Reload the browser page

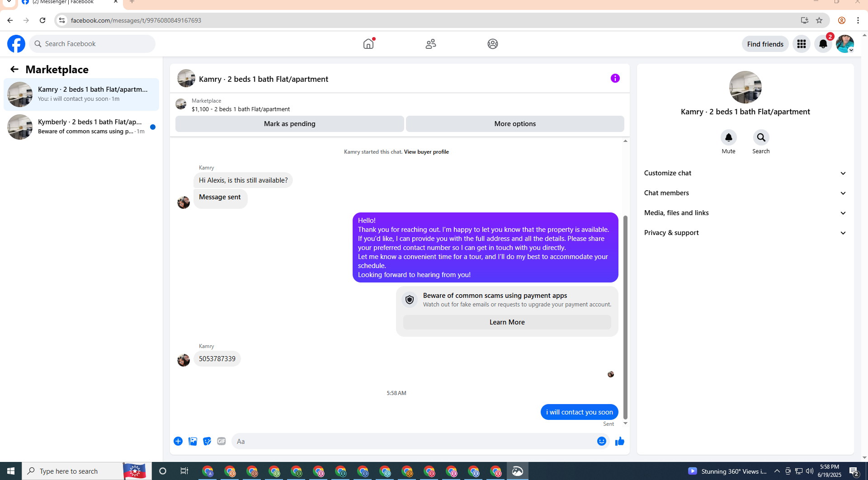point(42,20)
